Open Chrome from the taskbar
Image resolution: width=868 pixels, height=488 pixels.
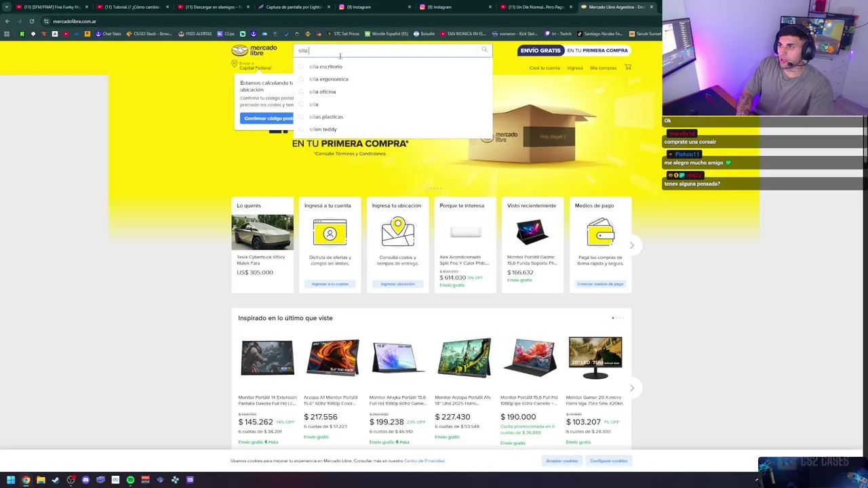(x=26, y=480)
